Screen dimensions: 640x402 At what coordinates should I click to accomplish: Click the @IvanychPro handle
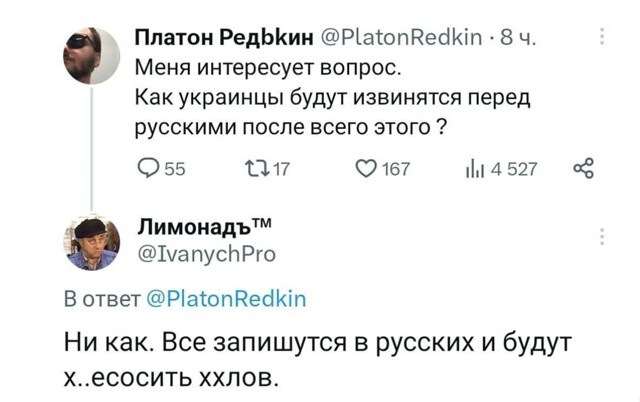tap(207, 254)
